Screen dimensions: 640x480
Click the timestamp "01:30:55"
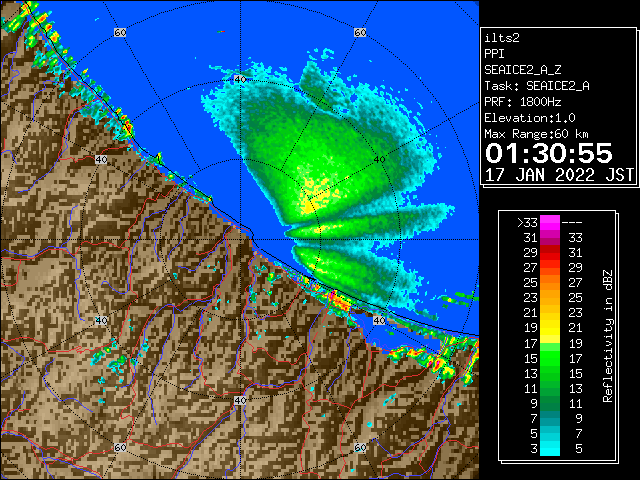tap(549, 153)
